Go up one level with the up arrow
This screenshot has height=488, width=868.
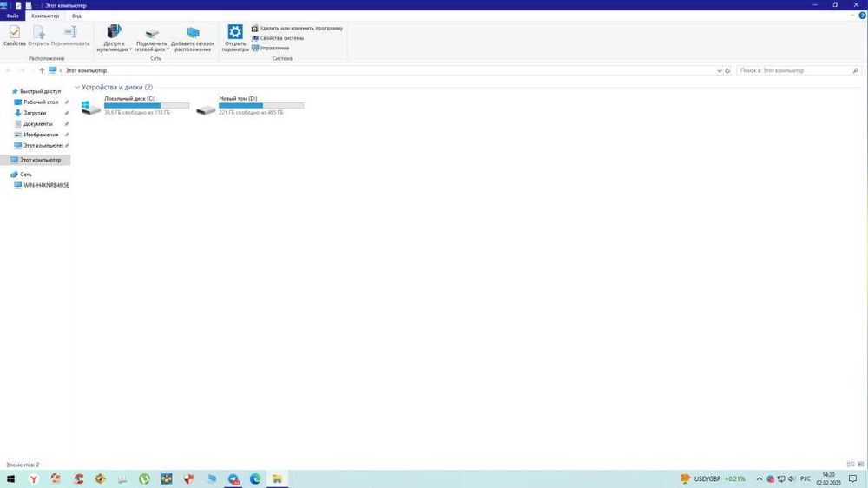click(x=42, y=71)
